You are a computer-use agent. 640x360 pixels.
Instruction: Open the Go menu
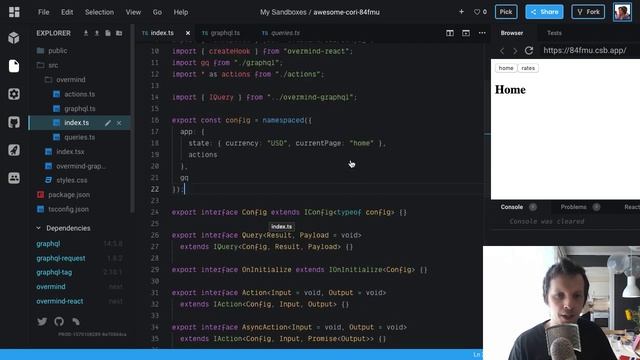tap(157, 12)
